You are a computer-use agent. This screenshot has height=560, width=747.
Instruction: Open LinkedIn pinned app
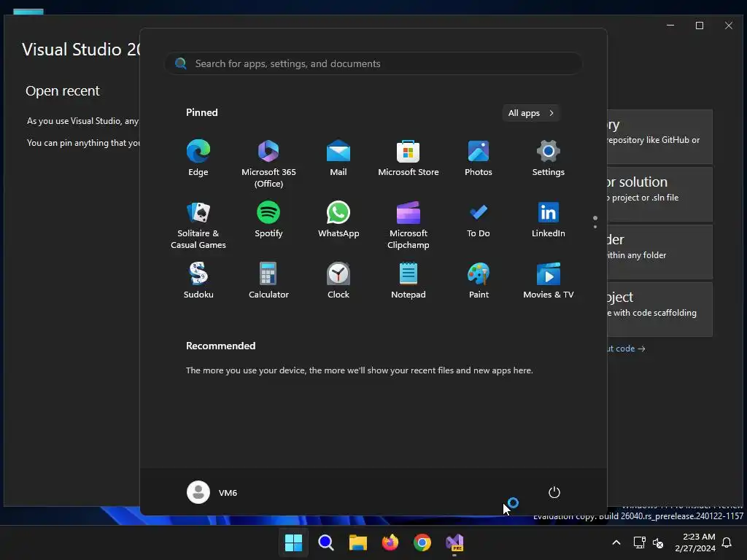(x=549, y=220)
